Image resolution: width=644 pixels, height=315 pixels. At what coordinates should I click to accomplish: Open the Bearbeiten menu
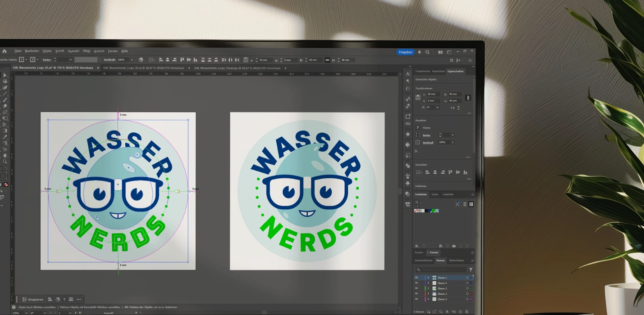click(x=32, y=51)
